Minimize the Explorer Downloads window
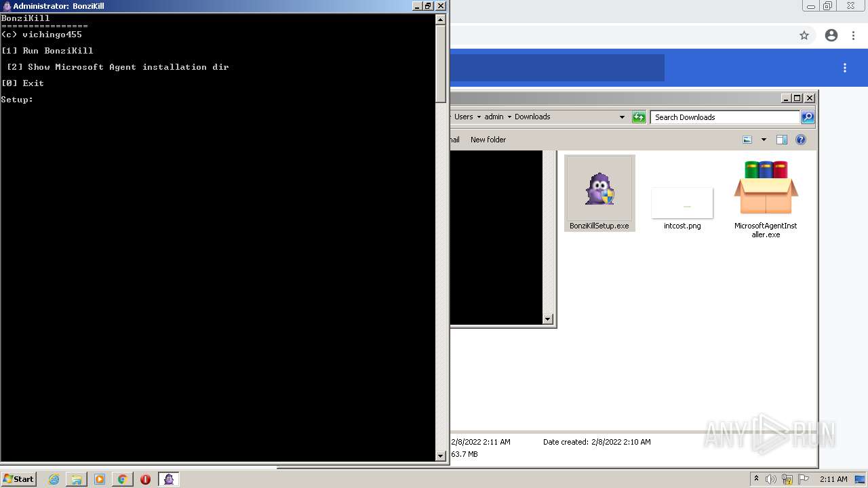868x488 pixels. (786, 98)
